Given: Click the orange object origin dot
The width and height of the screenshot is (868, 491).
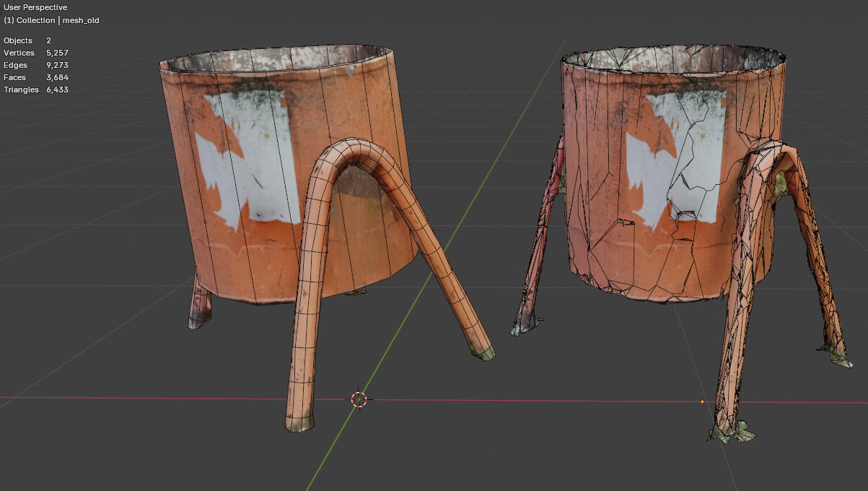Looking at the screenshot, I should [x=702, y=401].
